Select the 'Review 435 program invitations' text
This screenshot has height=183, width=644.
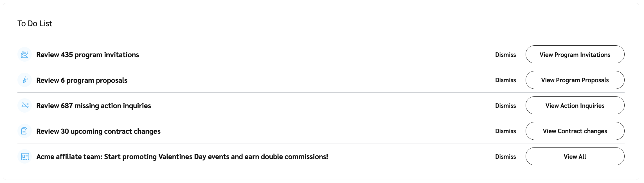(87, 55)
